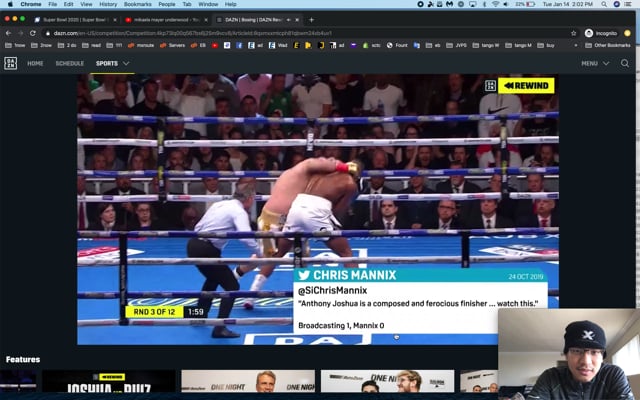
Task: Open a new browser tab with plus icon
Action: click(x=311, y=19)
